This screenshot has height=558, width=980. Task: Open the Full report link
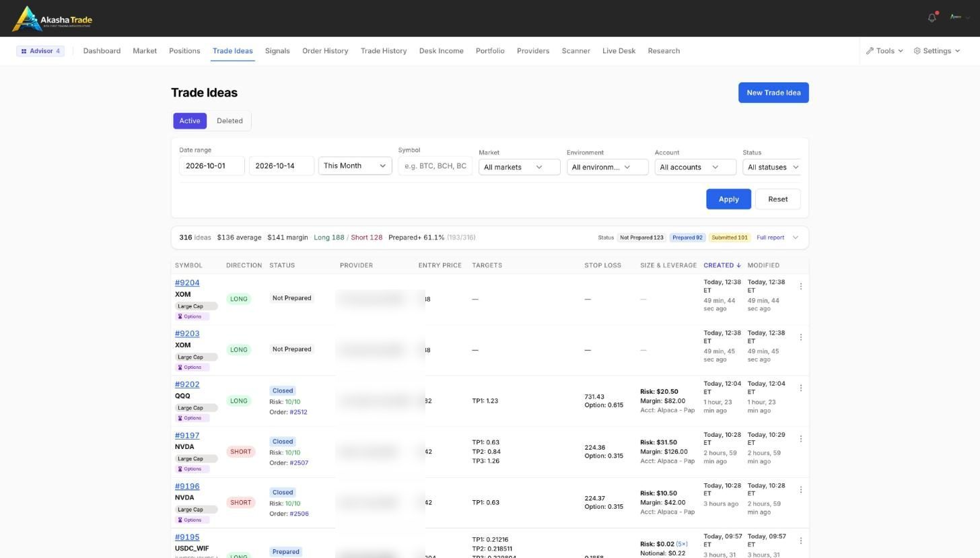pos(770,238)
